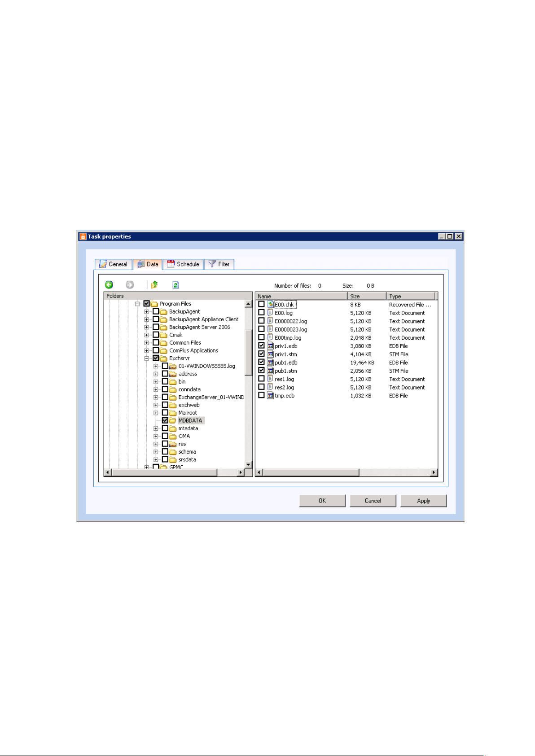Check the Mailroot folder checkbox
Viewport: 535px width, 756px height.
165,413
